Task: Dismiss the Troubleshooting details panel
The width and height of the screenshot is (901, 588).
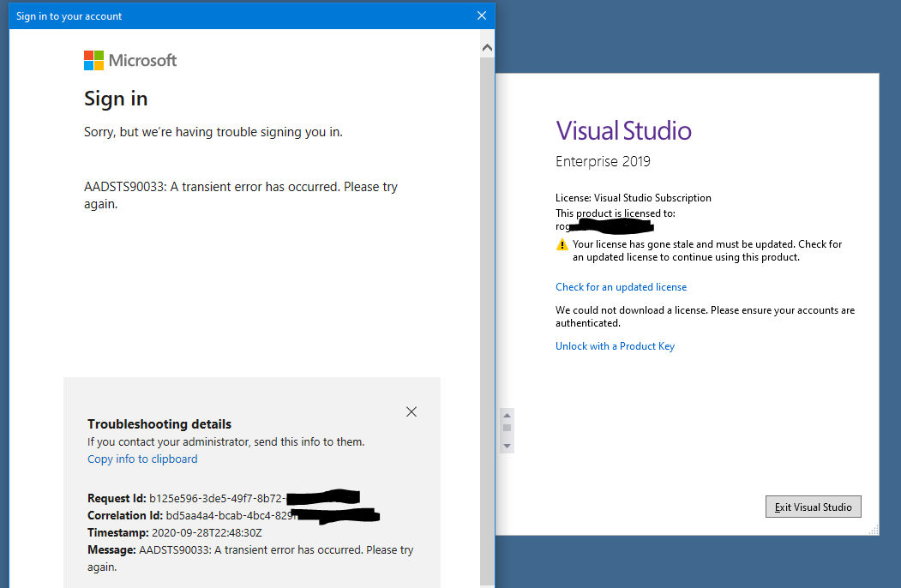Action: [411, 411]
